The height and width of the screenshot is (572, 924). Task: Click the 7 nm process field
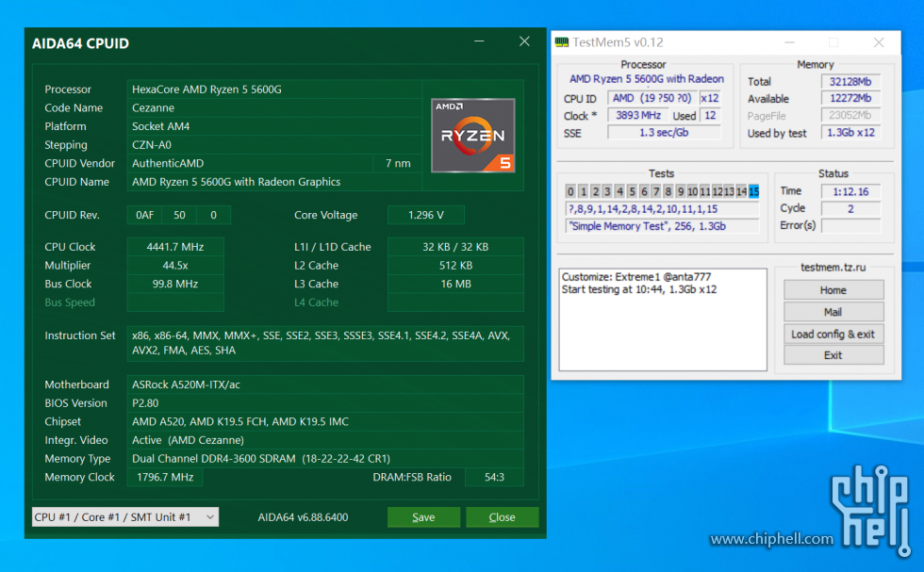point(398,163)
